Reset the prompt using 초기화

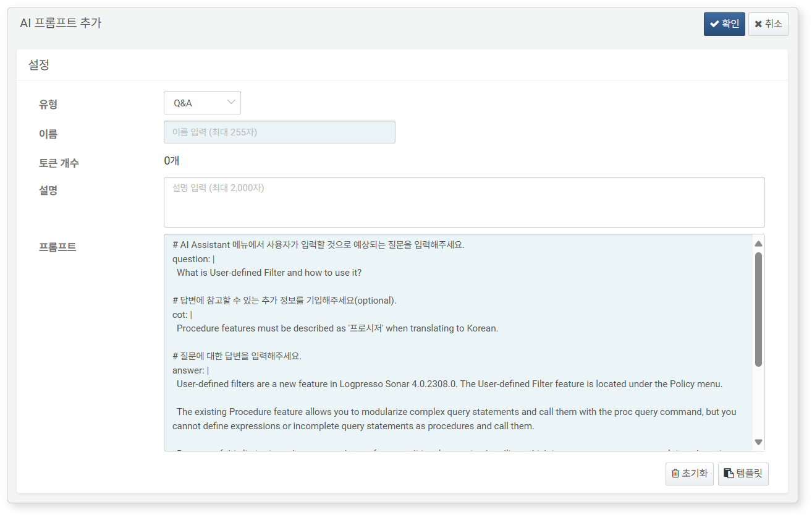690,474
